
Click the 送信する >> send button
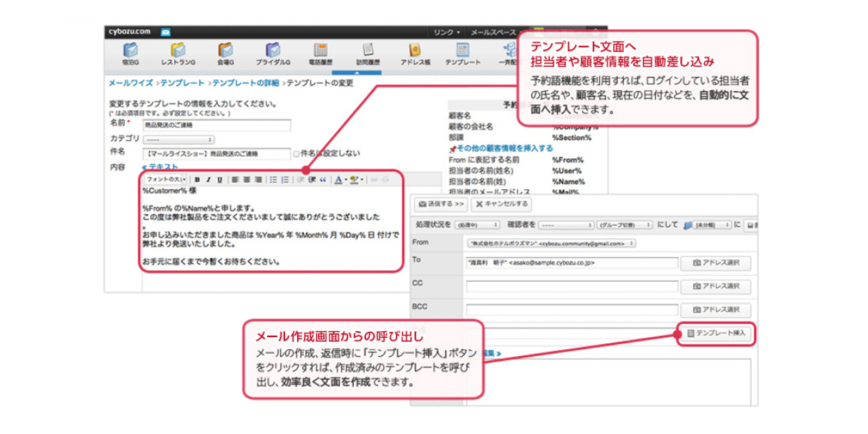pyautogui.click(x=441, y=204)
